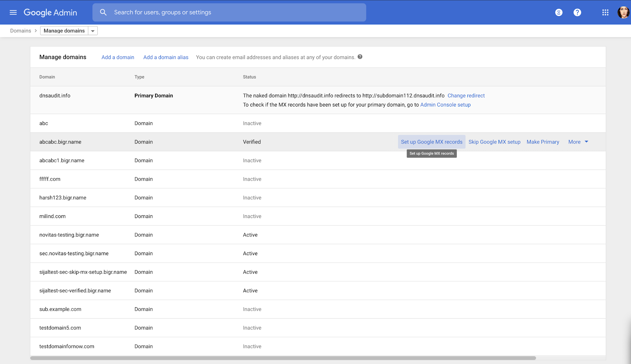Screen dimensions: 631x364
Task: Select Skip Google MX setup
Action: point(494,142)
